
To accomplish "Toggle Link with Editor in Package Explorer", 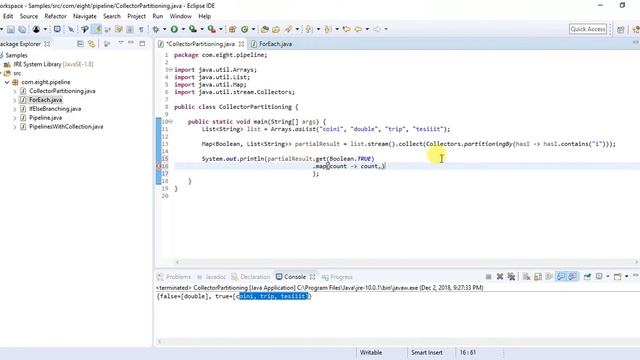I will tap(91, 44).
